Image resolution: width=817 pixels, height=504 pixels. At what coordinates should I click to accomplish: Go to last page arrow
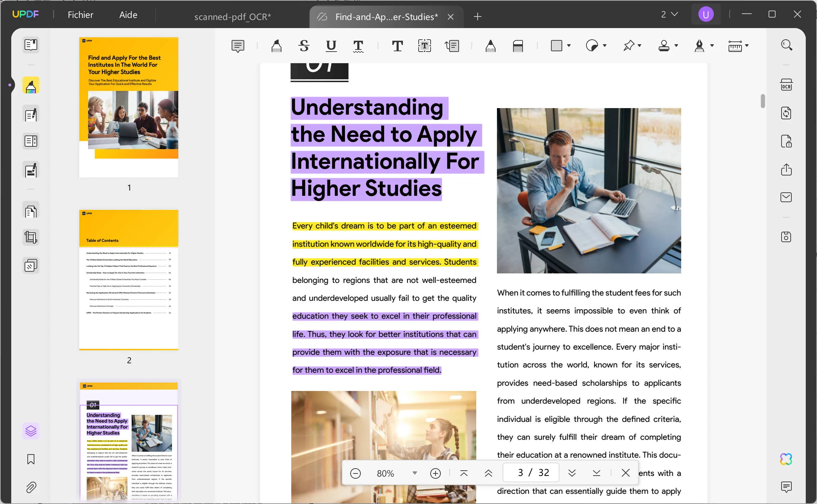point(597,473)
